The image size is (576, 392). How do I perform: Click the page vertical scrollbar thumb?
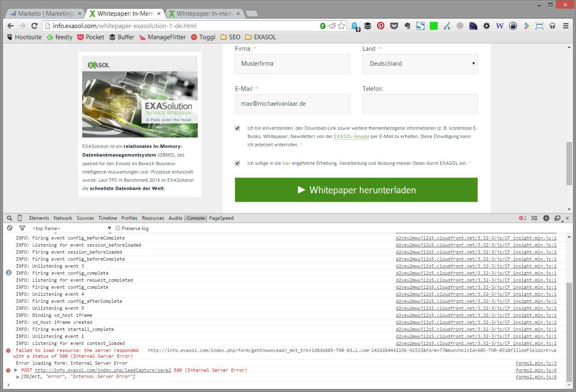coord(569,163)
